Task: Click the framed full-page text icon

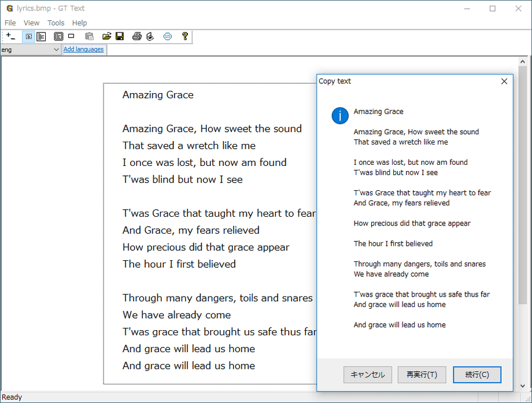Action: point(58,36)
